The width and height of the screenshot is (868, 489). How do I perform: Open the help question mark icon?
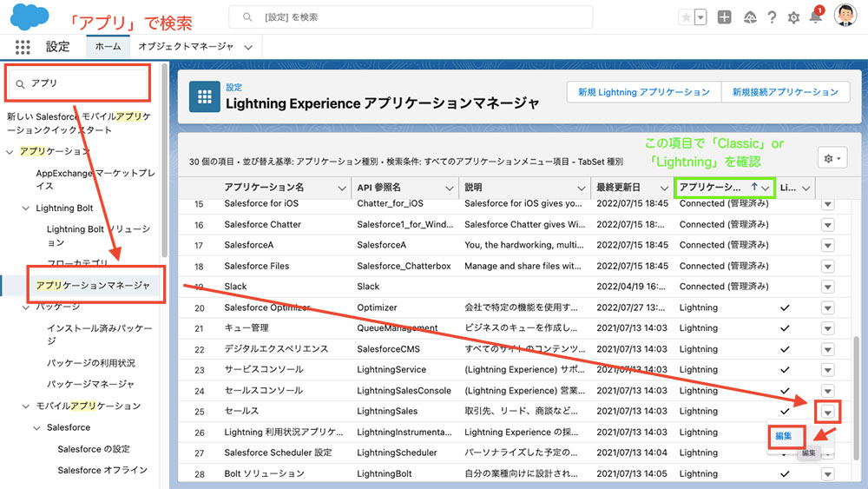click(x=772, y=17)
